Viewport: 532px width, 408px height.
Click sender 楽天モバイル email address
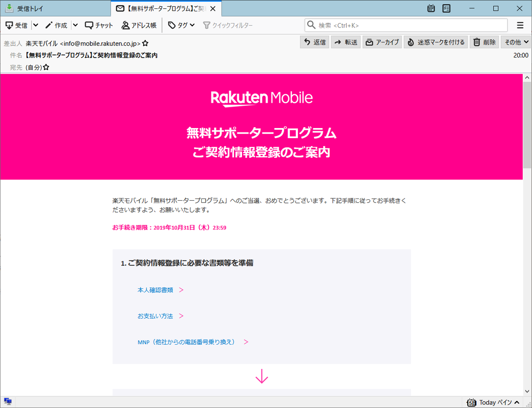[83, 43]
